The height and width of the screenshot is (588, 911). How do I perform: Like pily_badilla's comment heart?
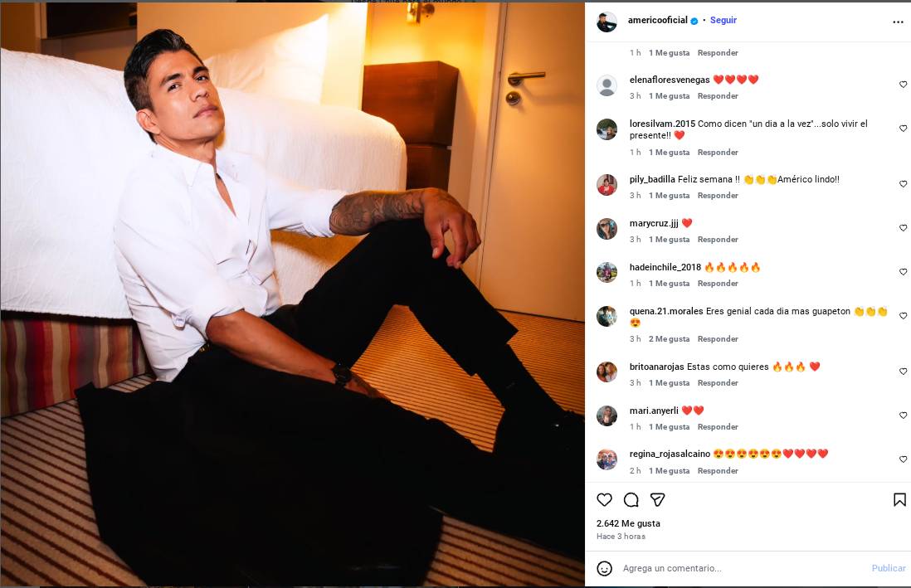pyautogui.click(x=904, y=184)
